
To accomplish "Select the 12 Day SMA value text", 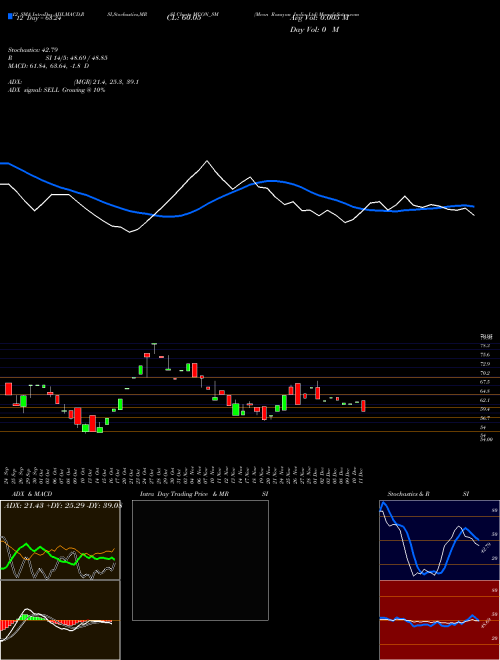I will pyautogui.click(x=38, y=19).
